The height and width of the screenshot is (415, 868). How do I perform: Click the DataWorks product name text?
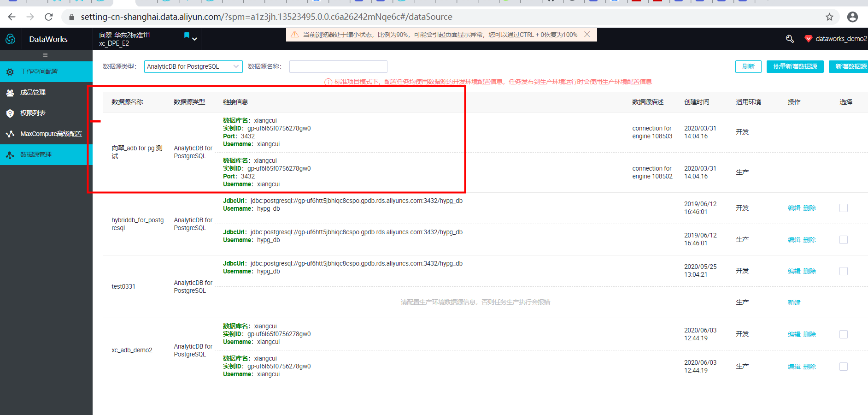(x=48, y=39)
